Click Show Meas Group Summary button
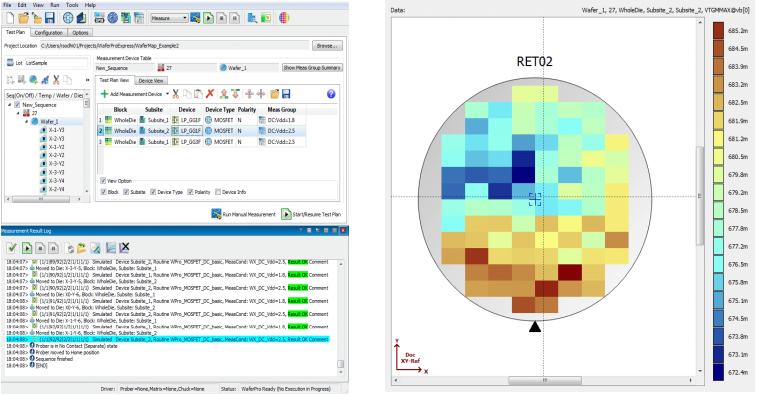Viewport: 758px width, 396px height. point(312,68)
